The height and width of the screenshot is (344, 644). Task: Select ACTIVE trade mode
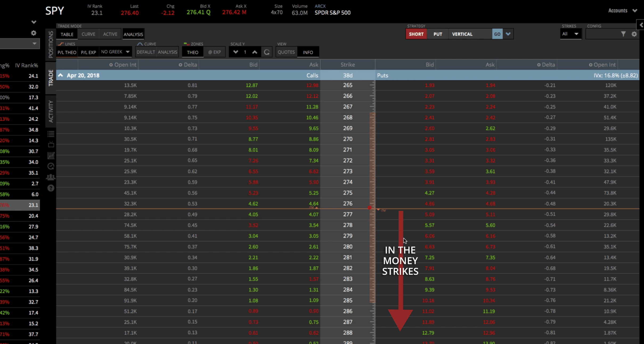pos(110,34)
